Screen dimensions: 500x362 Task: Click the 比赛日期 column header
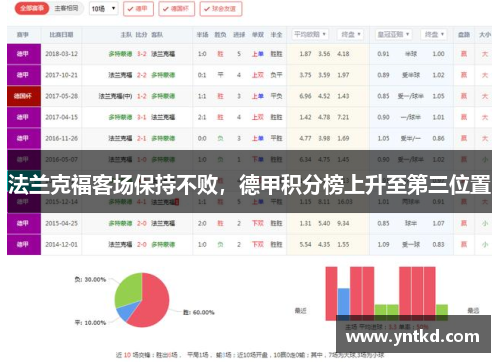coord(61,35)
